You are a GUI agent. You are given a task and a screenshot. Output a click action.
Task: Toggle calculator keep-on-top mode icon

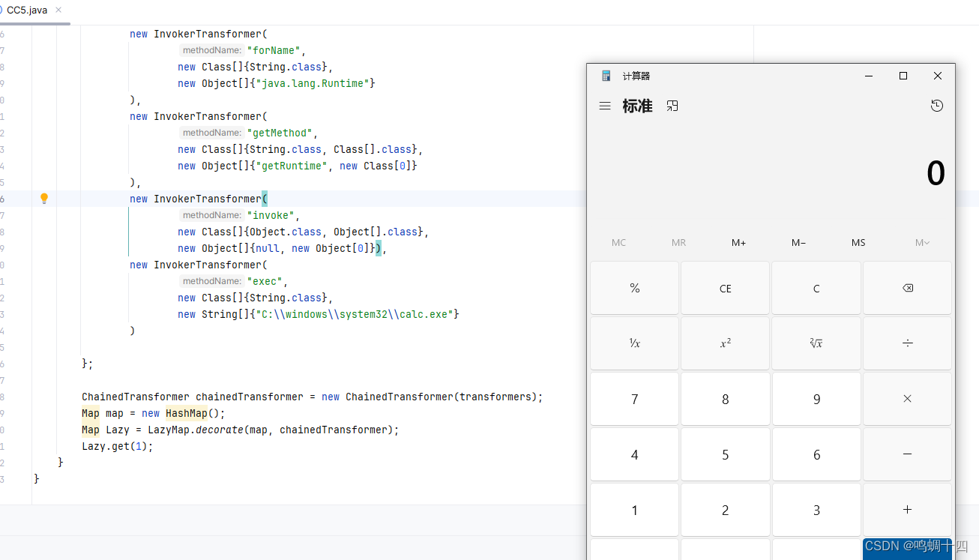(x=672, y=106)
